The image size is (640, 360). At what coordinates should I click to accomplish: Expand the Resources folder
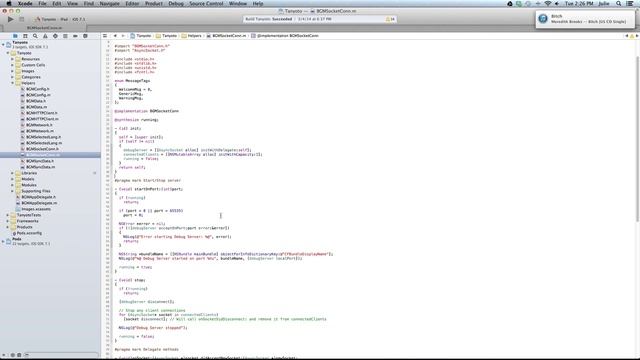click(x=13, y=59)
